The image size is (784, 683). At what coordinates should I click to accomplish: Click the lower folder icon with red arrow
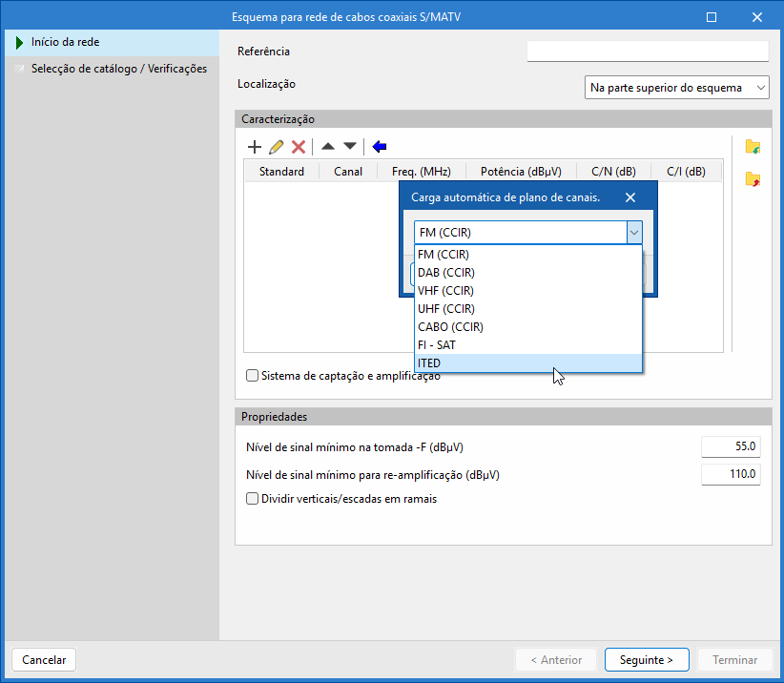point(753,179)
